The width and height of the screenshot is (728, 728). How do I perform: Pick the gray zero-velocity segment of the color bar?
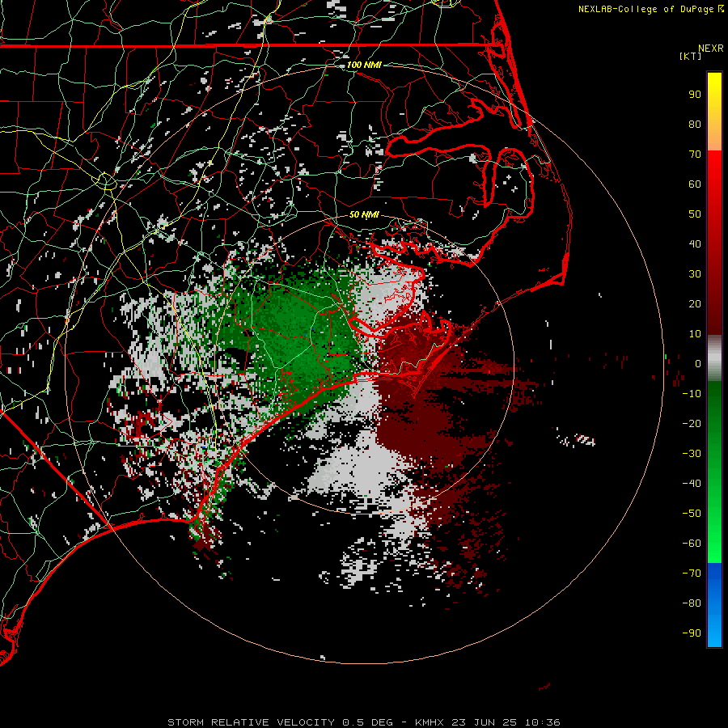click(714, 358)
